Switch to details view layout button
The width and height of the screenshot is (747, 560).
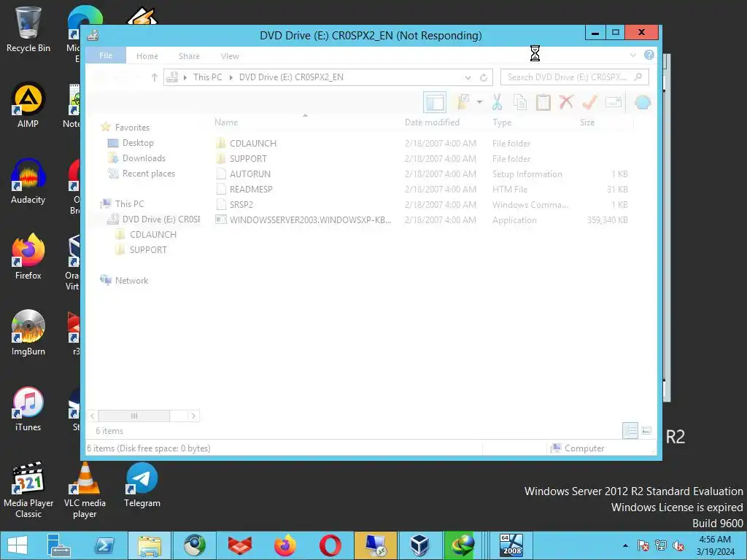pos(630,430)
